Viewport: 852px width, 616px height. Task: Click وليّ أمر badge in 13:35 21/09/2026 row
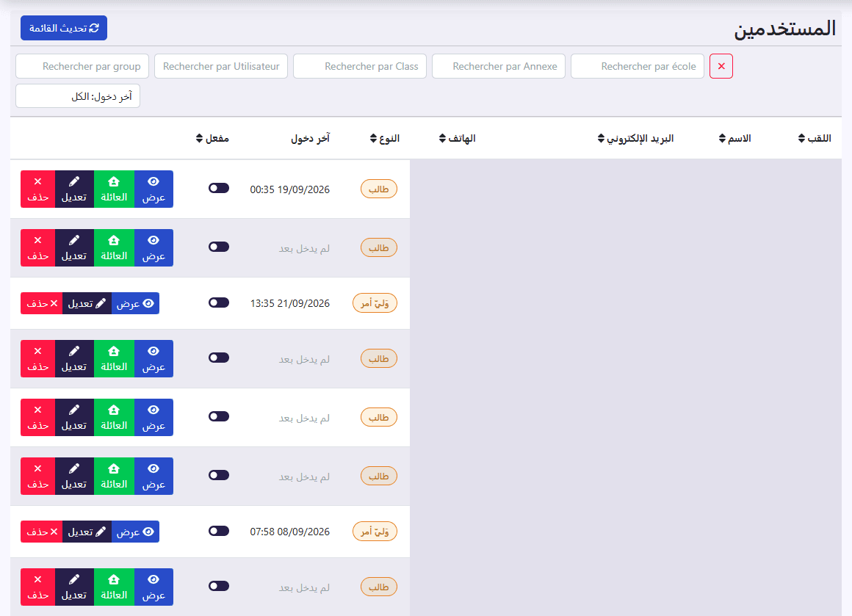[375, 303]
